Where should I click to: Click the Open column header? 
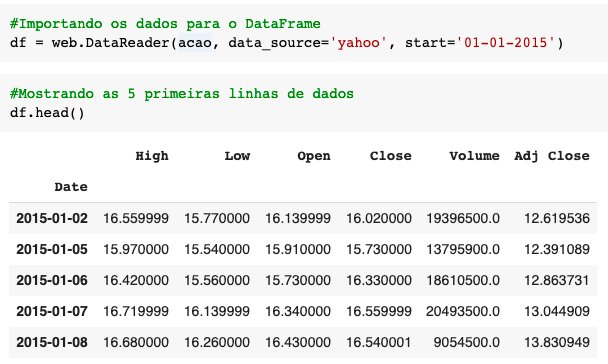(x=314, y=156)
